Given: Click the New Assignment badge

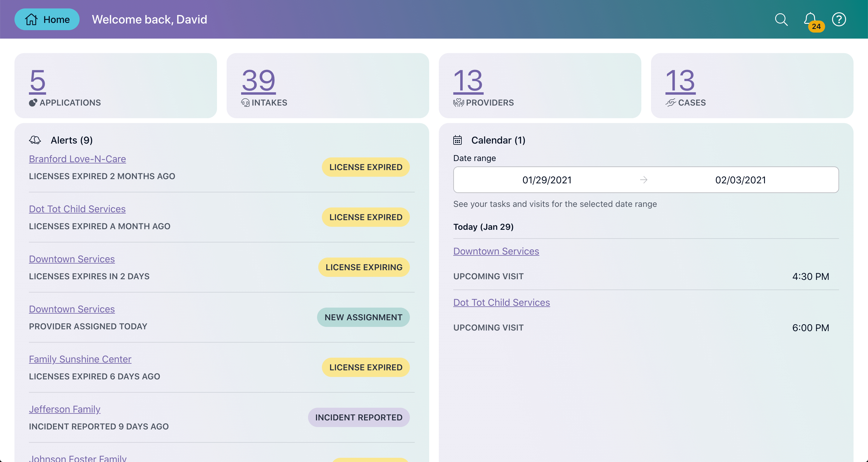Looking at the screenshot, I should click(363, 317).
